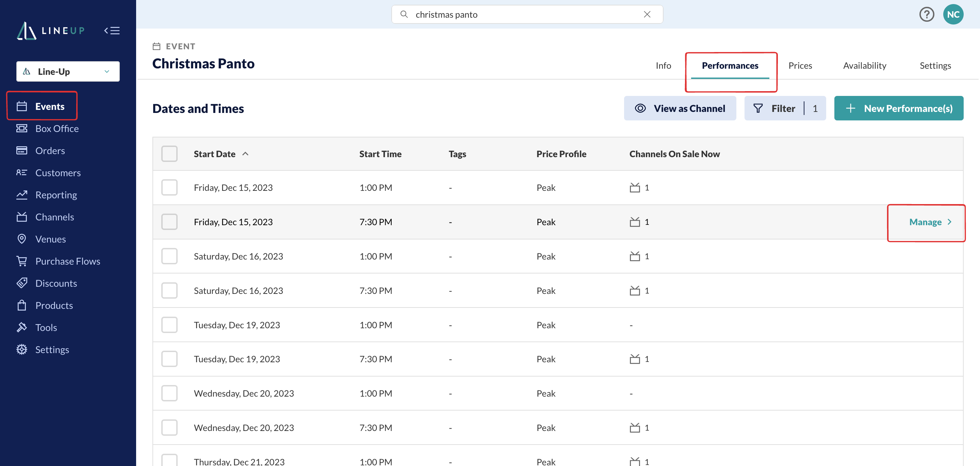The image size is (980, 466).
Task: Clear the christmas panto search text
Action: tap(647, 14)
